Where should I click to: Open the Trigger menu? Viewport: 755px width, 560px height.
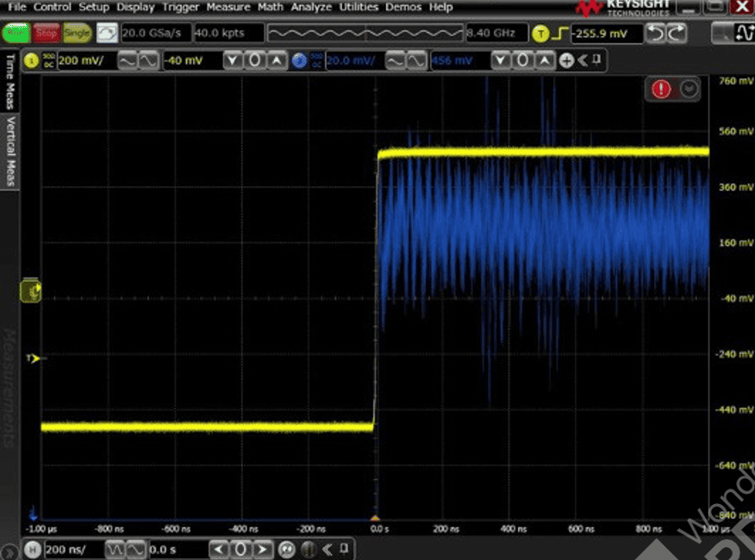[180, 7]
